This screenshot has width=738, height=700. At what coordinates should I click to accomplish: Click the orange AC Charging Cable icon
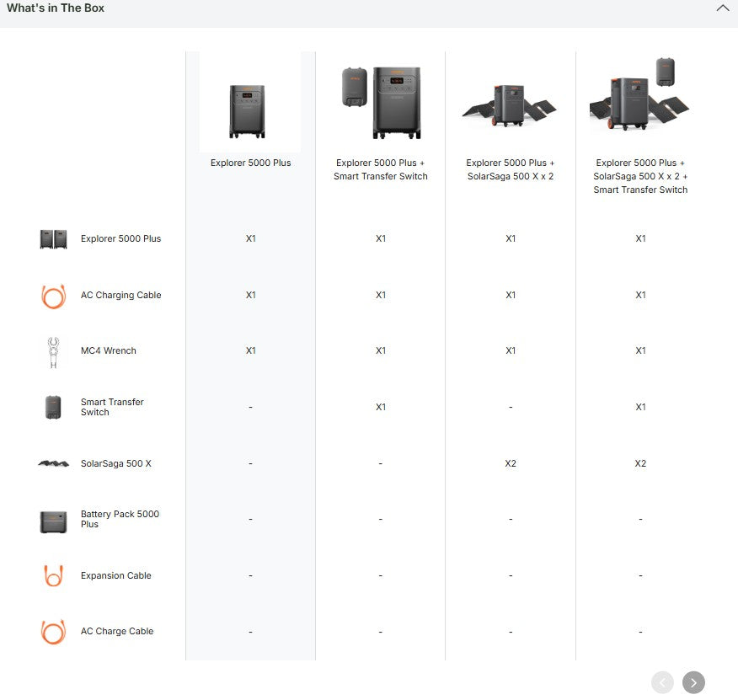[x=53, y=296]
